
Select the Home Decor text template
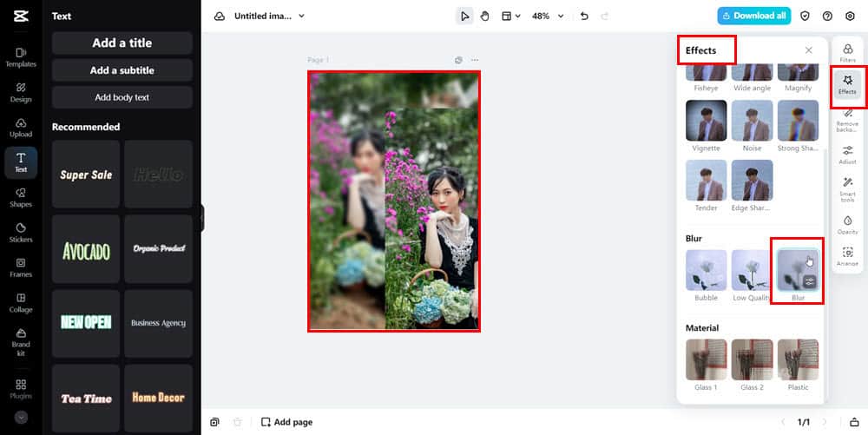coord(158,398)
